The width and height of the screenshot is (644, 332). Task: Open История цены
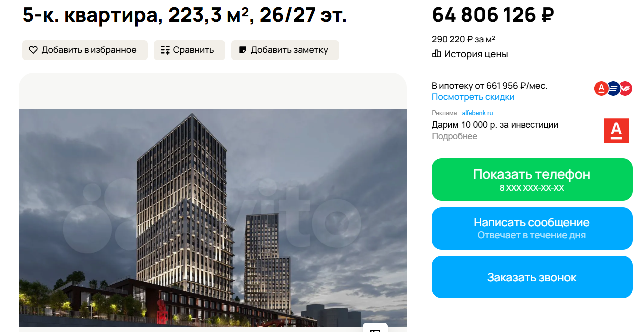476,54
